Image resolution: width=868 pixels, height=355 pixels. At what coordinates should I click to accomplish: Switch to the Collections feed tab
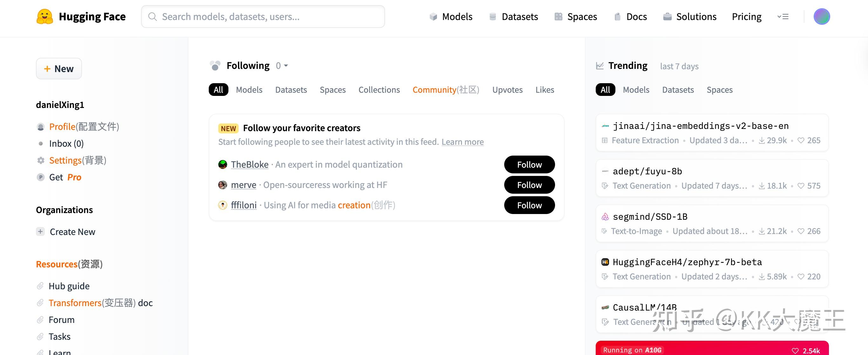tap(379, 90)
